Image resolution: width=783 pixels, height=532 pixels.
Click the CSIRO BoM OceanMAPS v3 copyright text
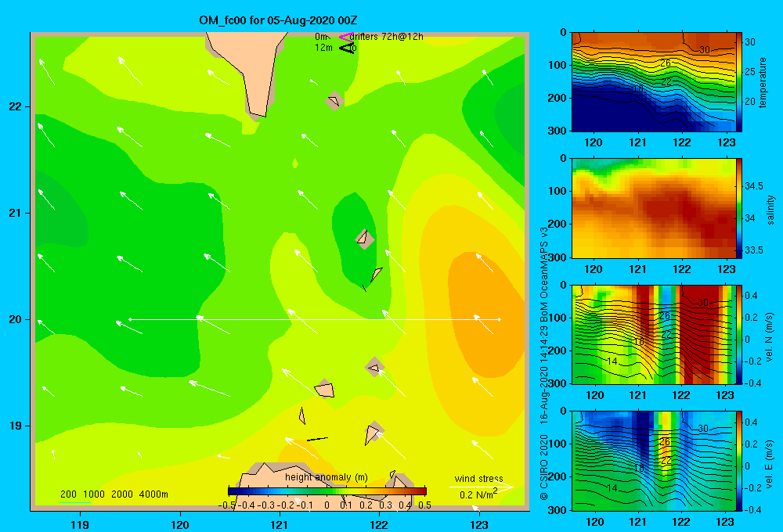click(x=544, y=363)
